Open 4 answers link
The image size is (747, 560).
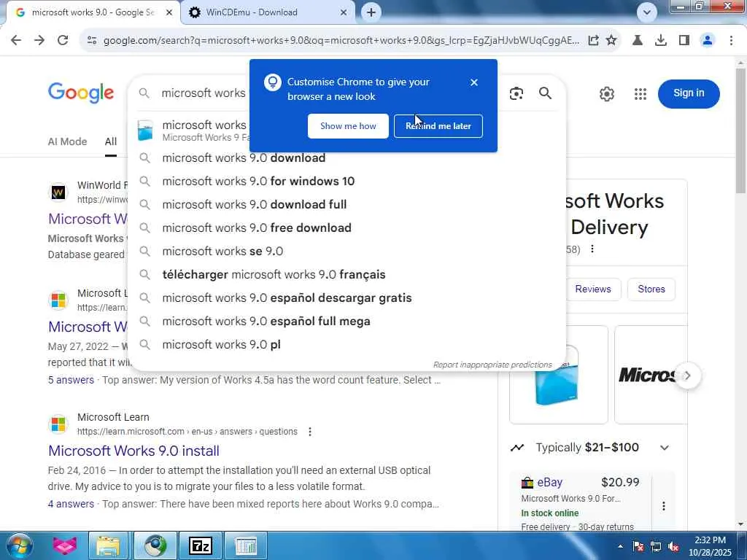(71, 504)
